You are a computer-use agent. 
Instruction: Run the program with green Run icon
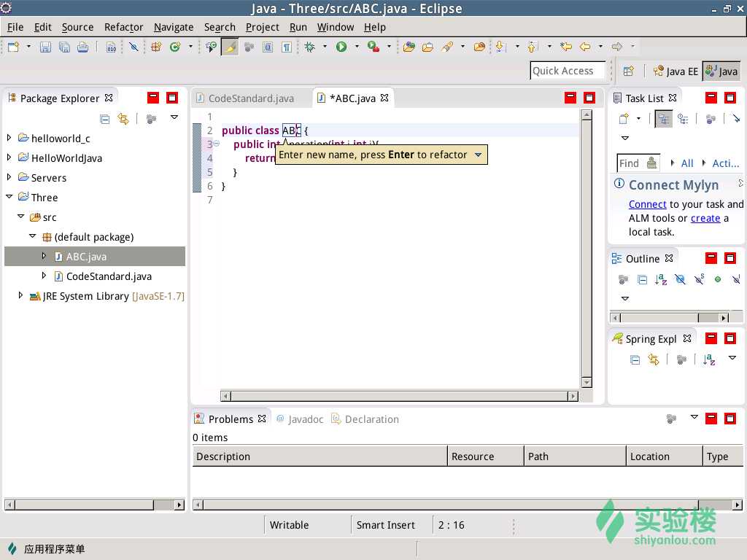pos(341,47)
